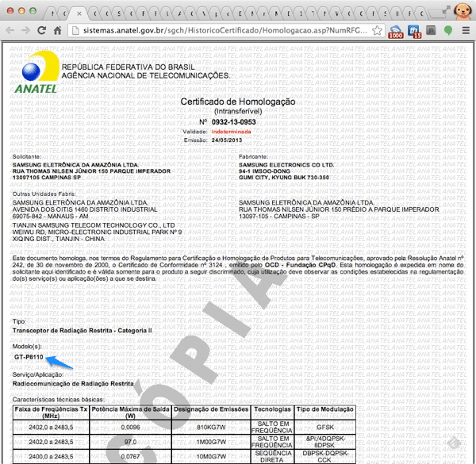Click the gray 'js' extension icon
The image size is (476, 464).
click(431, 30)
